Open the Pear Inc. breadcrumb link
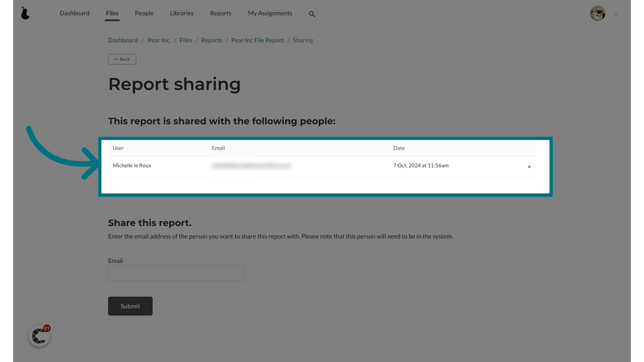 [159, 40]
